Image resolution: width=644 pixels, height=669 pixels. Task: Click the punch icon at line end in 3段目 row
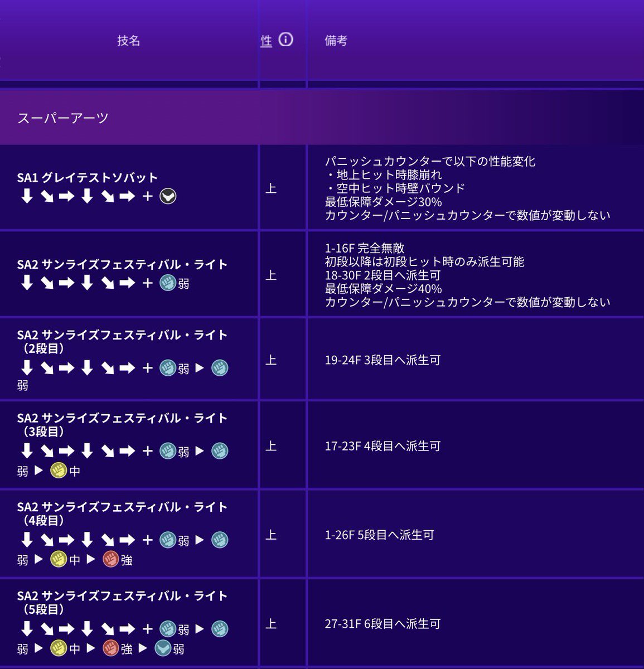click(220, 451)
